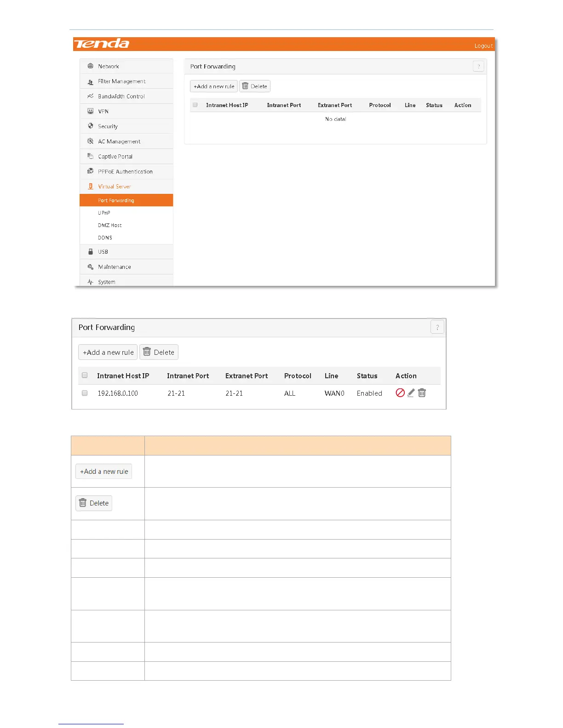This screenshot has height=728, width=563.
Task: Edit the 192.168.0.100 rule with pencil icon
Action: click(411, 393)
